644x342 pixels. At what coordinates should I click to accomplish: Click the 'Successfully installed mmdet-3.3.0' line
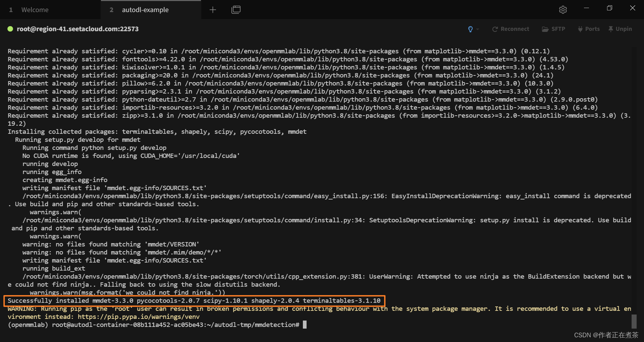194,301
